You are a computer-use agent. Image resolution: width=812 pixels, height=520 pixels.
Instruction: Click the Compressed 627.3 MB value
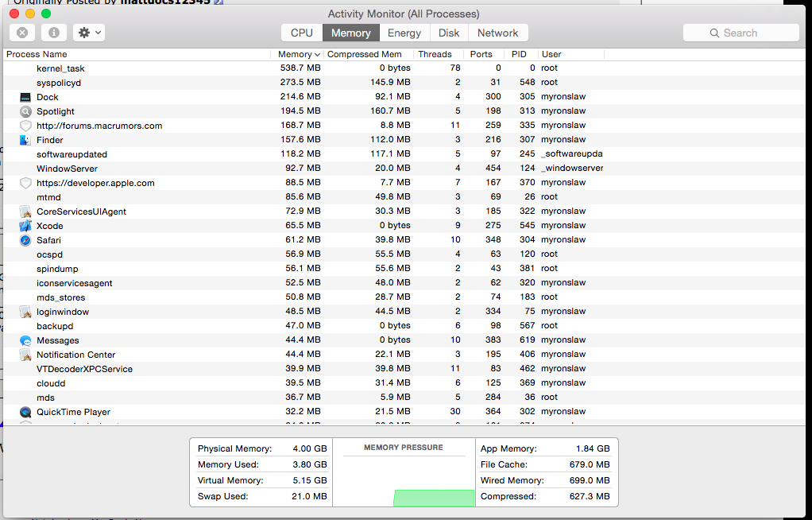pyautogui.click(x=590, y=497)
